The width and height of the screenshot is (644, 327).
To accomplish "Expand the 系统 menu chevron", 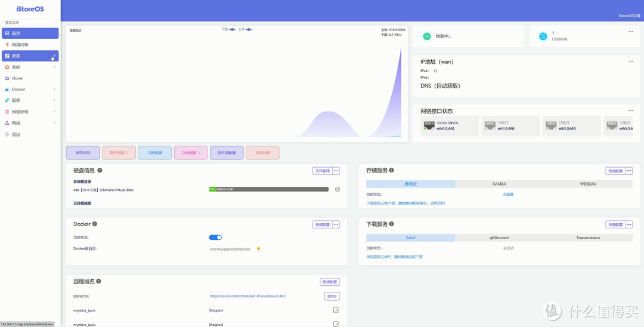I will click(54, 67).
